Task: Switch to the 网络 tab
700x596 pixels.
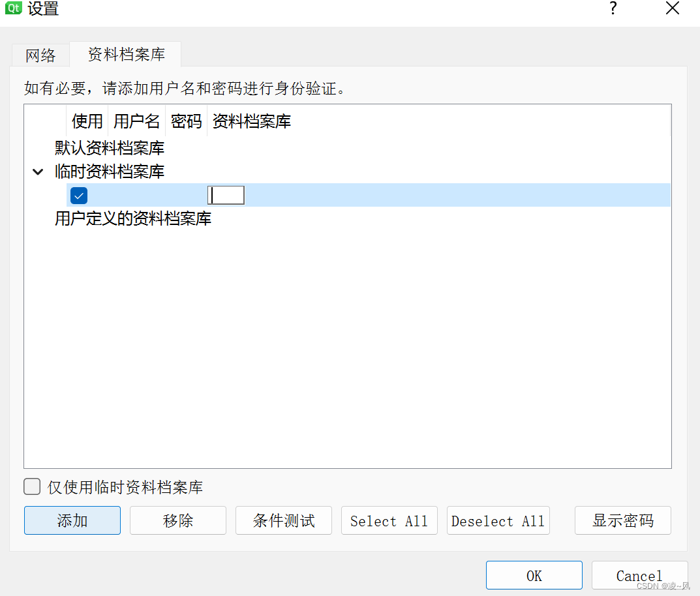Action: [x=40, y=55]
